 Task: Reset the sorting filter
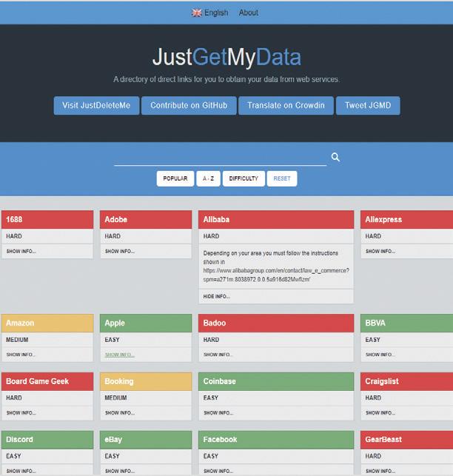pos(282,178)
